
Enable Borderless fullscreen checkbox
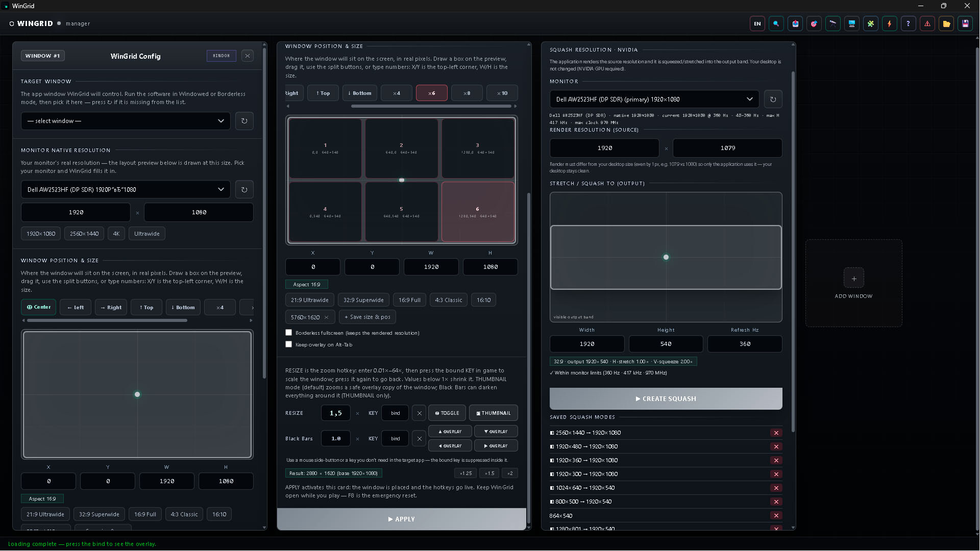click(288, 333)
